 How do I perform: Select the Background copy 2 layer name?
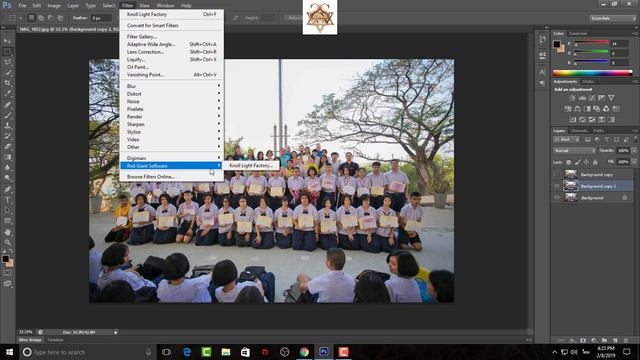click(x=598, y=186)
